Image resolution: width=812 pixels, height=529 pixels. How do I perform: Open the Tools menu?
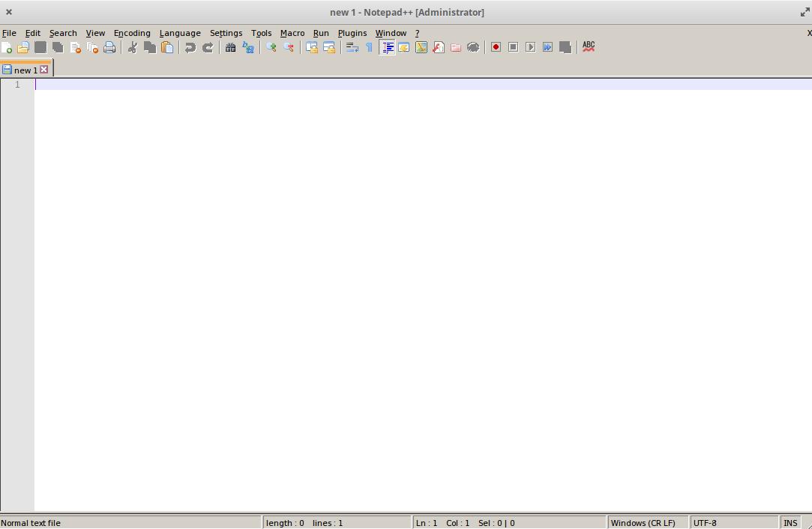[261, 33]
